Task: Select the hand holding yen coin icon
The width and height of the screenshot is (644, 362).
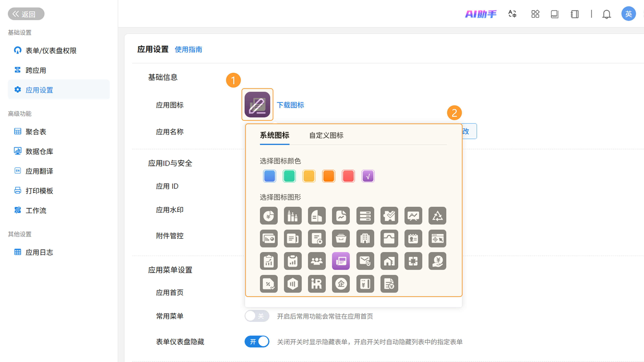Action: 437,261
